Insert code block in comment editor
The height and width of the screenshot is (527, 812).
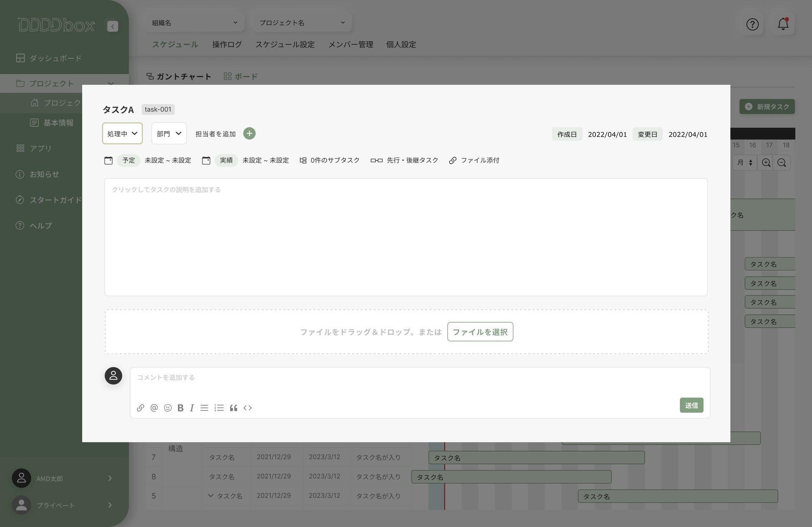tap(248, 408)
